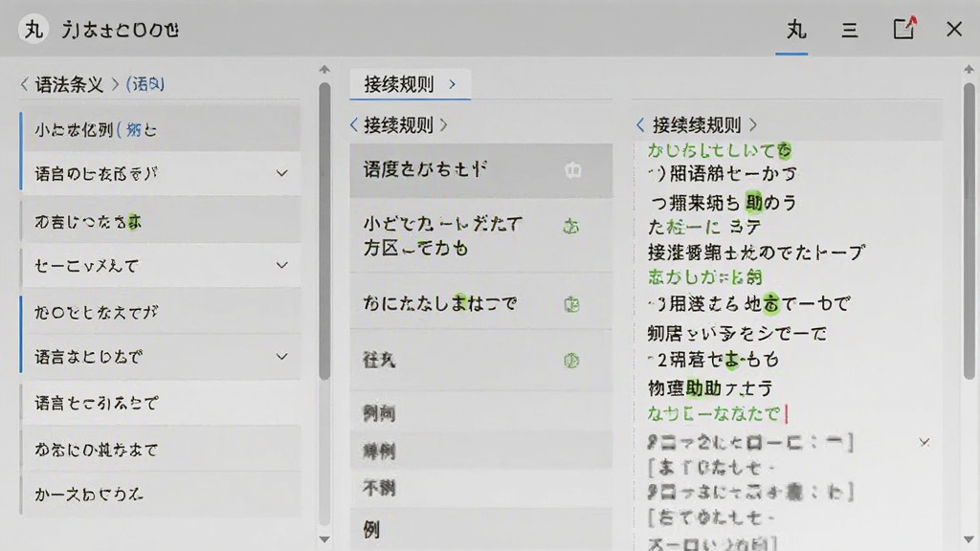980x551 pixels.
Task: Open the hamburger menu in the title bar
Action: [849, 30]
